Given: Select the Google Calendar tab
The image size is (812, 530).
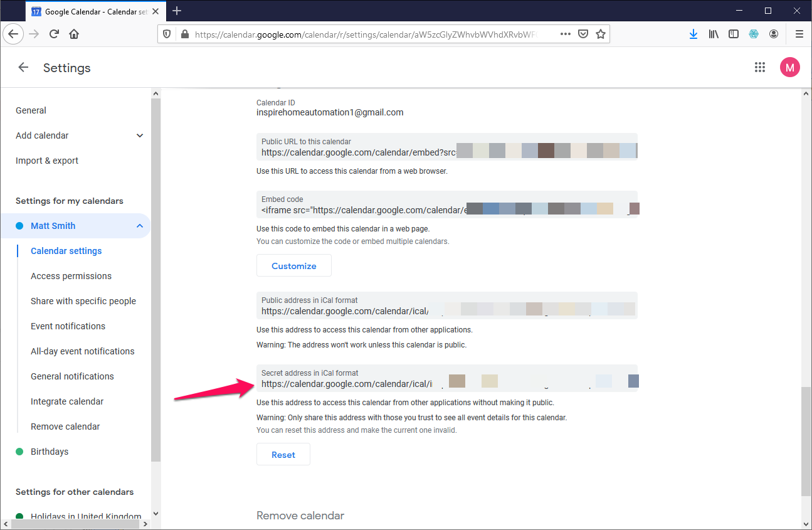Looking at the screenshot, I should (96, 11).
